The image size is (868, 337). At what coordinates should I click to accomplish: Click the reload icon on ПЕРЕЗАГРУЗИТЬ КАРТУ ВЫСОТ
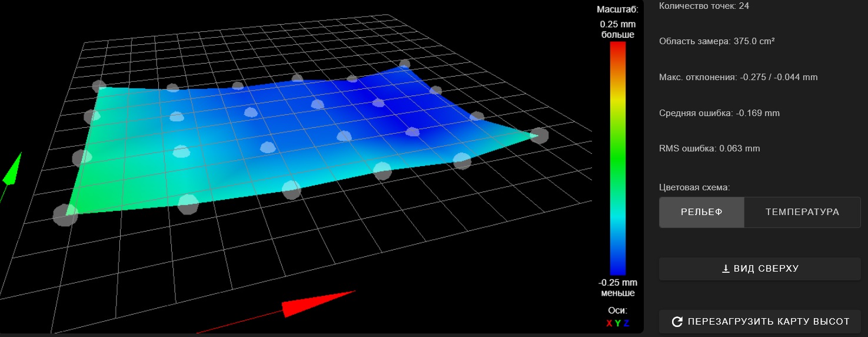[x=677, y=322]
